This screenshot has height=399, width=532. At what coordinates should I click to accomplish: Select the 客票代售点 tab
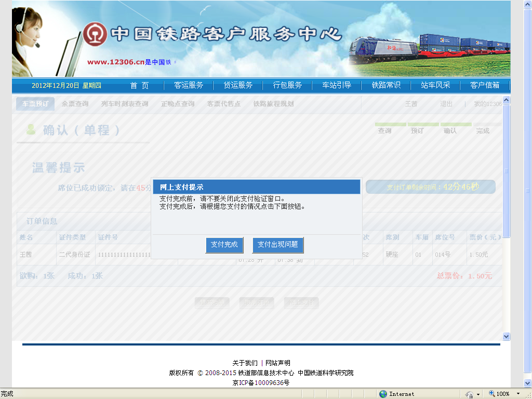[223, 104]
